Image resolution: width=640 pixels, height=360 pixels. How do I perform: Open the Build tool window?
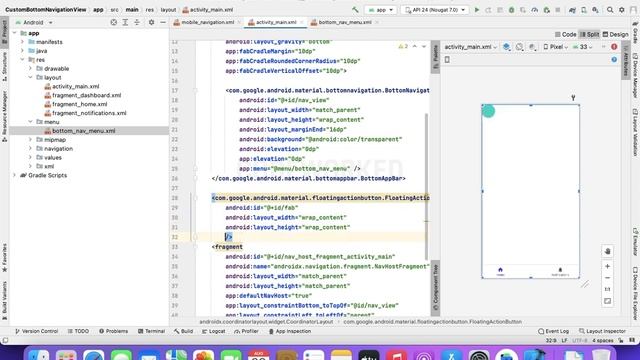point(183,331)
